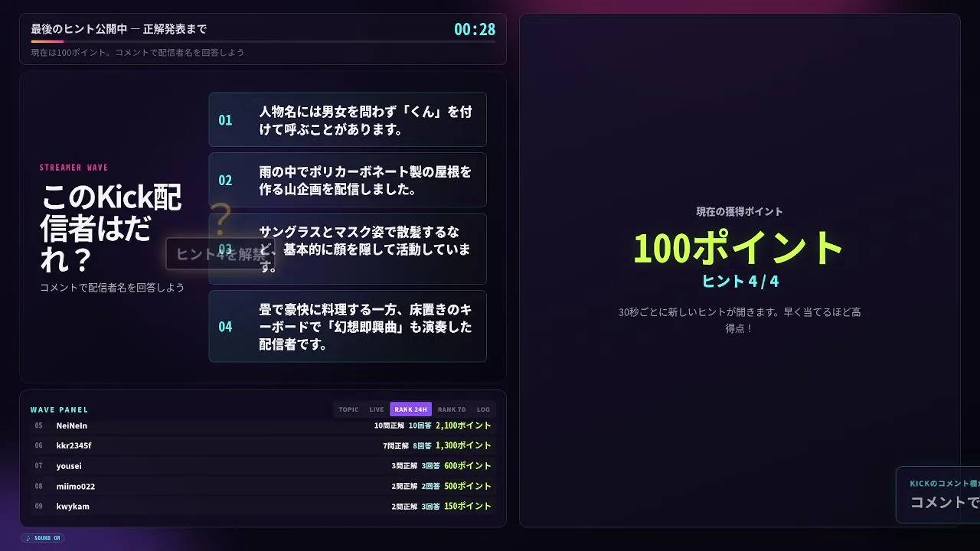Open the LOG tab

(x=483, y=409)
